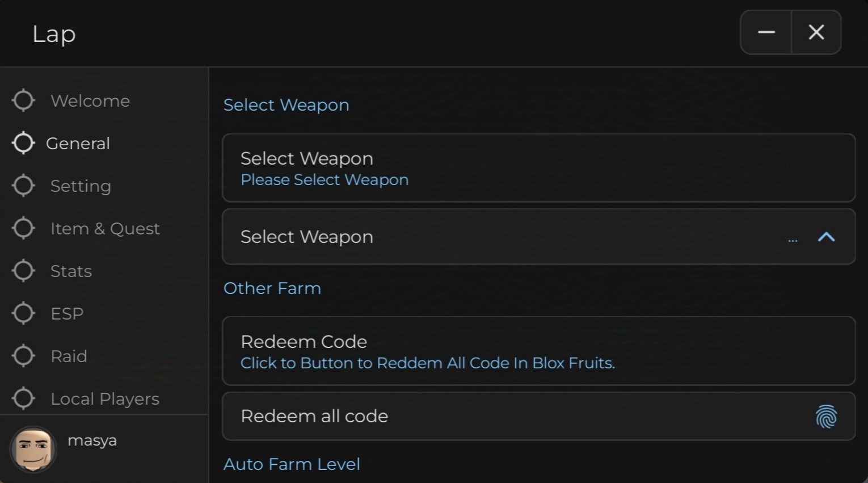
Task: Tap the fingerprint icon on Redeem all code
Action: 826,417
